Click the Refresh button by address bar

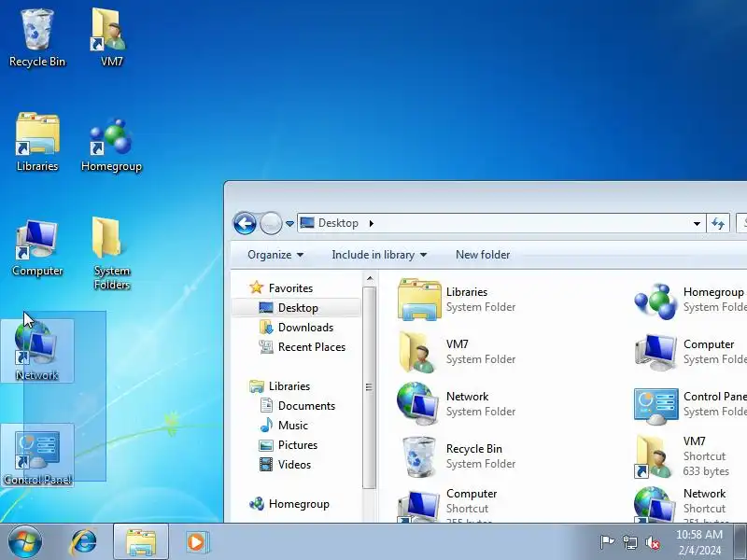pyautogui.click(x=718, y=223)
